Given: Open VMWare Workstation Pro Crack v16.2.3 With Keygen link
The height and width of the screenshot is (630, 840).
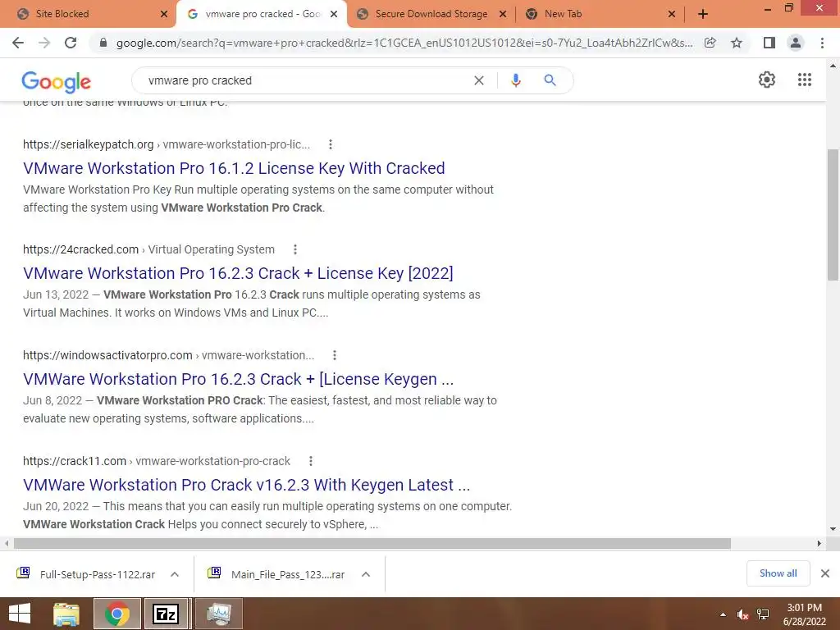Looking at the screenshot, I should pos(246,485).
